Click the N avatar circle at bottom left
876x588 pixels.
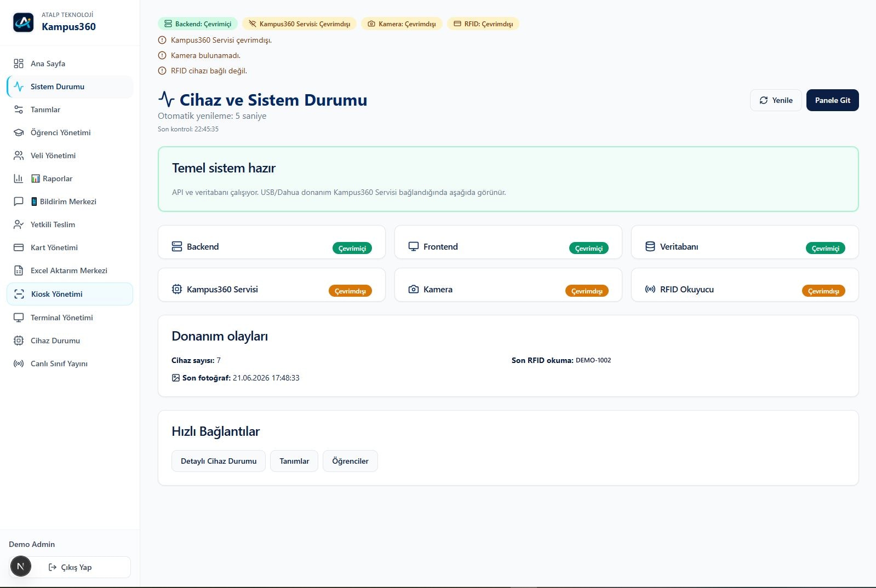[21, 566]
